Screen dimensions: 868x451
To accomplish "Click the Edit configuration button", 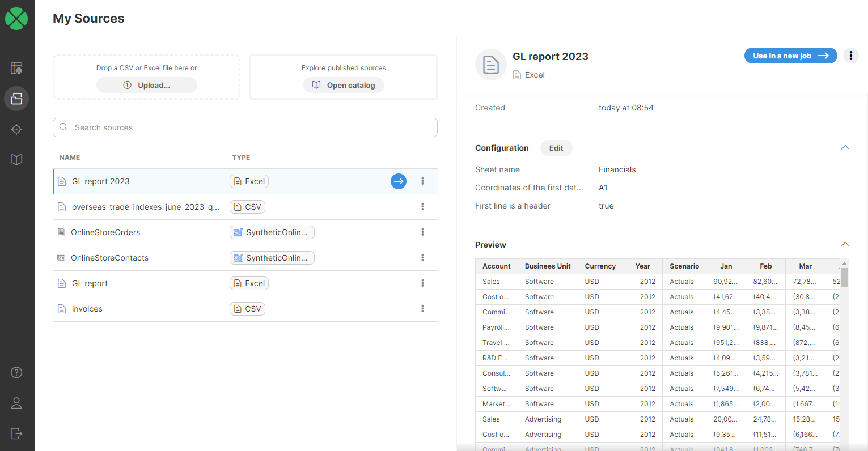I will tap(556, 148).
